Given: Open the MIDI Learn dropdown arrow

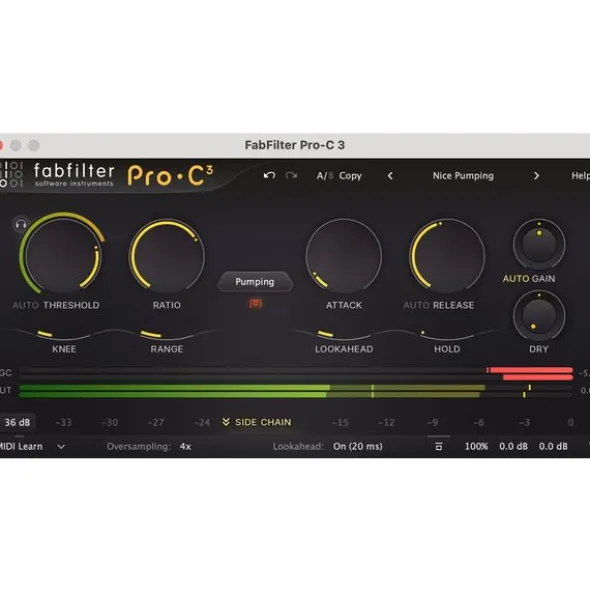Looking at the screenshot, I should pos(61,447).
